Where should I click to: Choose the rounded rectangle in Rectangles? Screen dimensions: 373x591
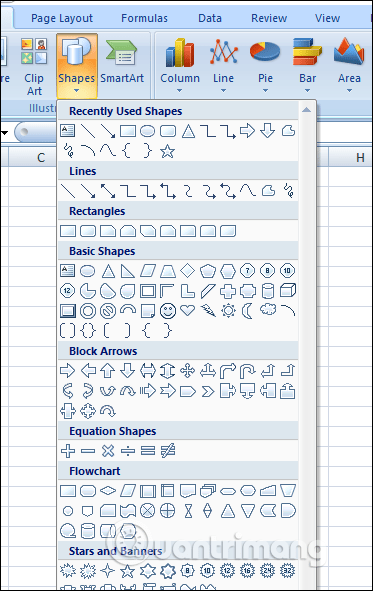point(88,231)
